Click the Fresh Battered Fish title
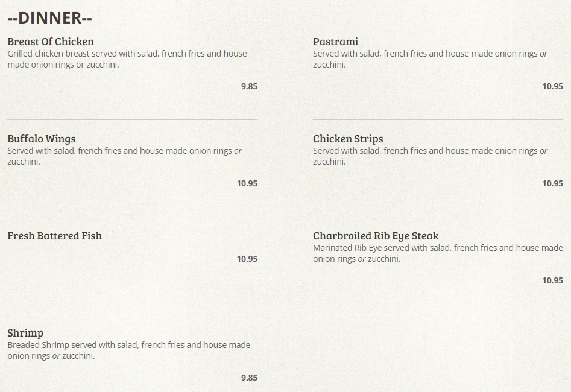571x392 pixels. [55, 236]
